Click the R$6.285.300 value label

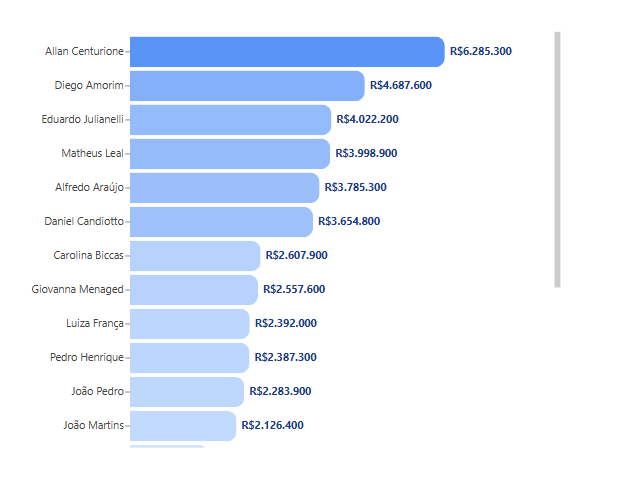[x=481, y=51]
